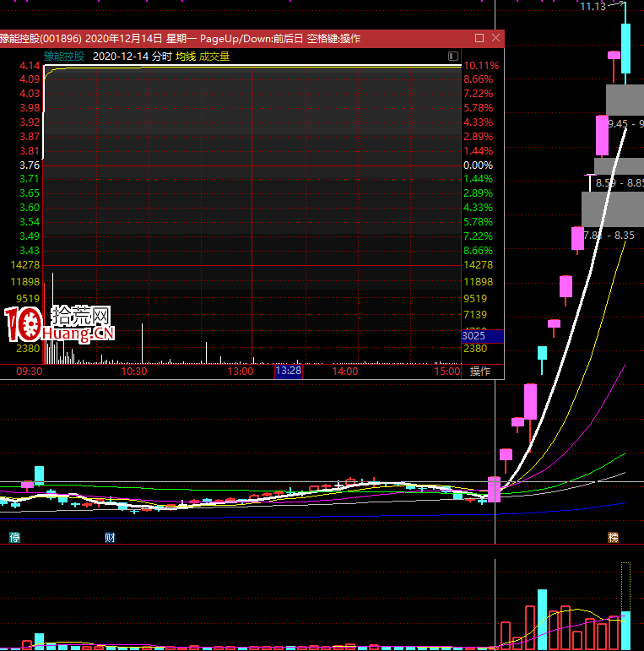Viewport: 644px width, 651px height.
Task: Click the 7.81 - 8.35 gap range label
Action: pos(609,236)
